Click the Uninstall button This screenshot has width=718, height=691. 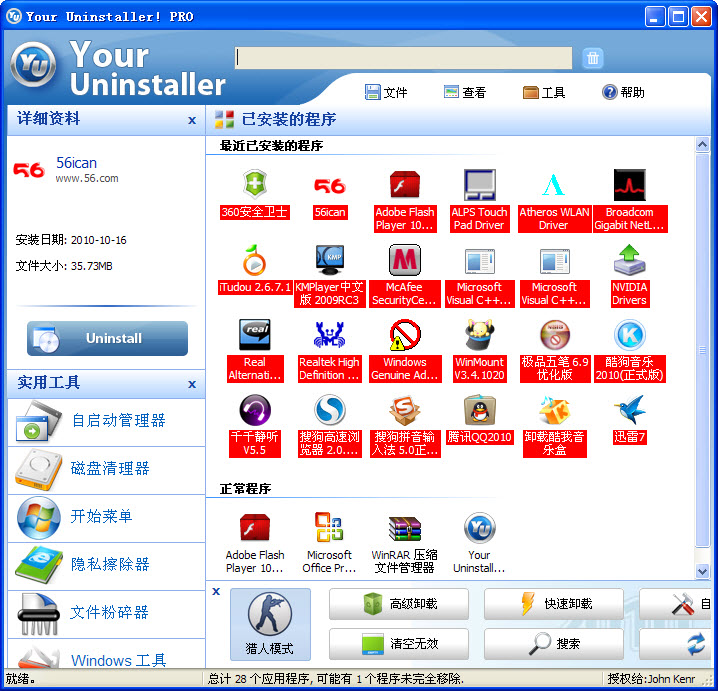point(107,338)
